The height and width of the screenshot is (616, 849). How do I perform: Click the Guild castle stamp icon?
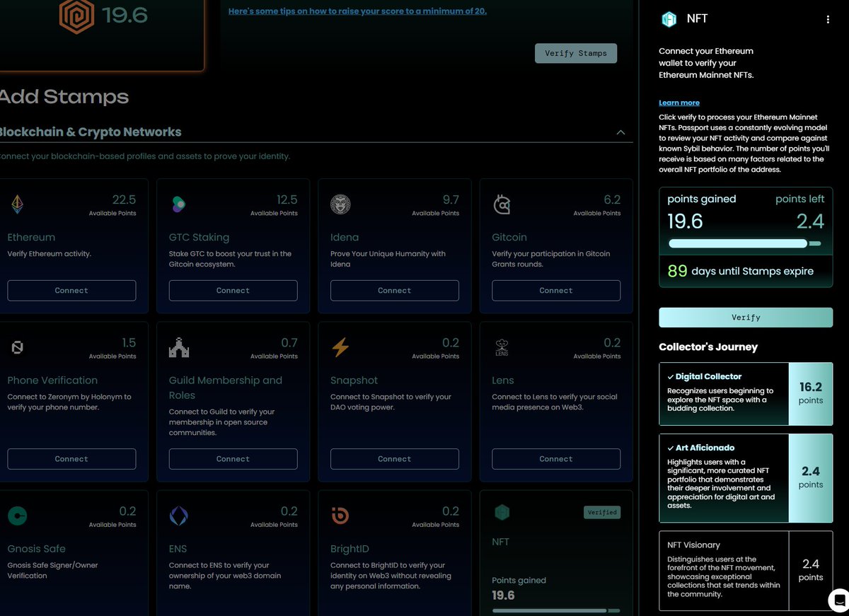coord(179,347)
